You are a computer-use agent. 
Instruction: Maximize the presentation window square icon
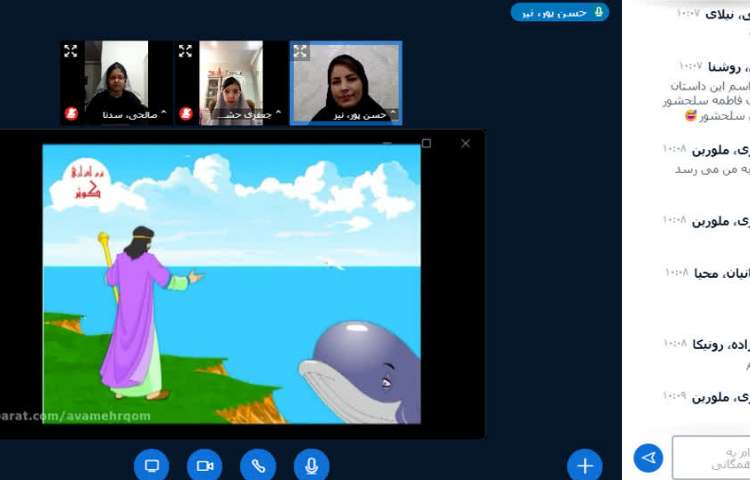pyautogui.click(x=426, y=143)
